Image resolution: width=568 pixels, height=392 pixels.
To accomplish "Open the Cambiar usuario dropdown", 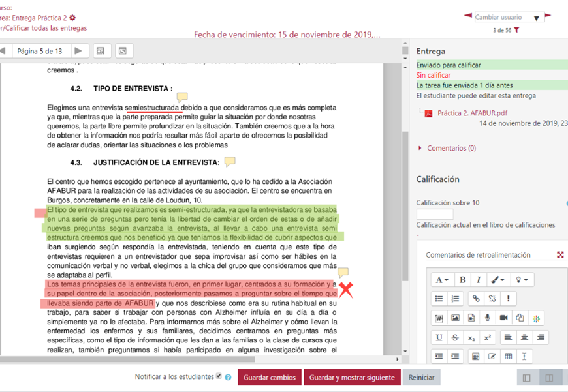I will (509, 17).
